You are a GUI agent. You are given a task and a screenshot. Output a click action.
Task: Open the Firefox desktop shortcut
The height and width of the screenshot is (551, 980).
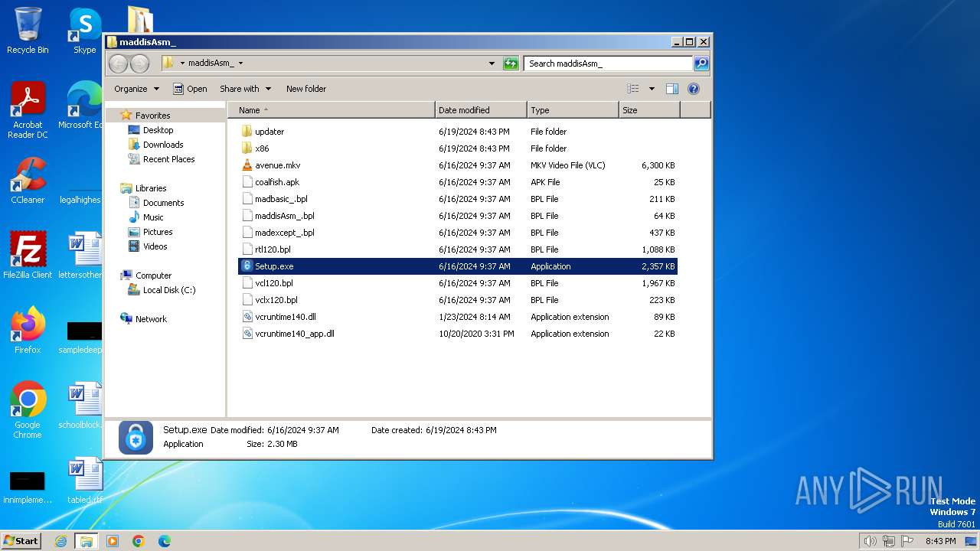[28, 331]
